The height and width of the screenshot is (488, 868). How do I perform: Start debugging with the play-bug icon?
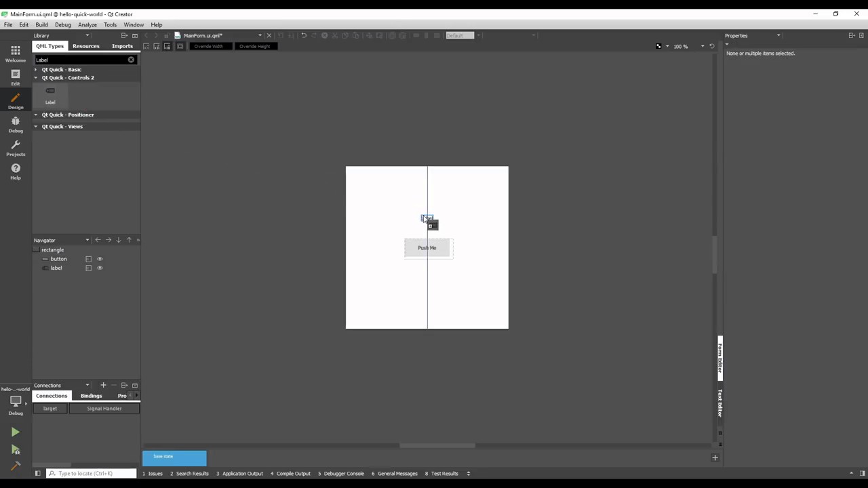[x=15, y=449]
